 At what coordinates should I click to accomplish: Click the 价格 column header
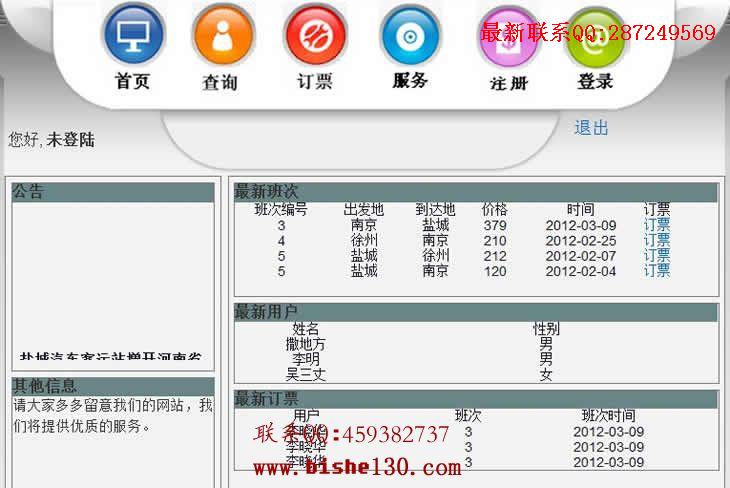494,210
